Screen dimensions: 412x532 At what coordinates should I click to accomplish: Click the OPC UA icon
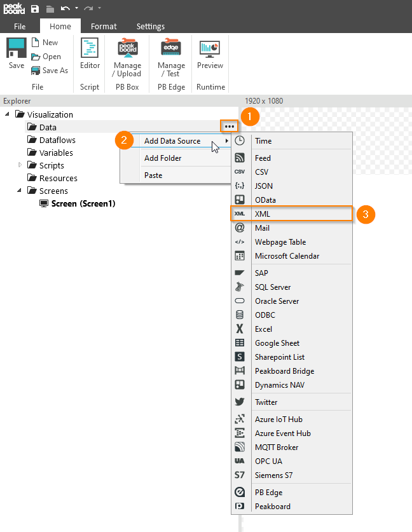[x=240, y=461]
